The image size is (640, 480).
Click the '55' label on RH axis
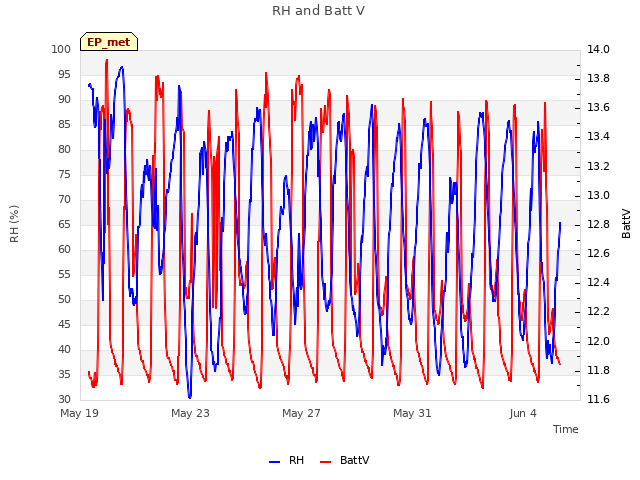64,275
